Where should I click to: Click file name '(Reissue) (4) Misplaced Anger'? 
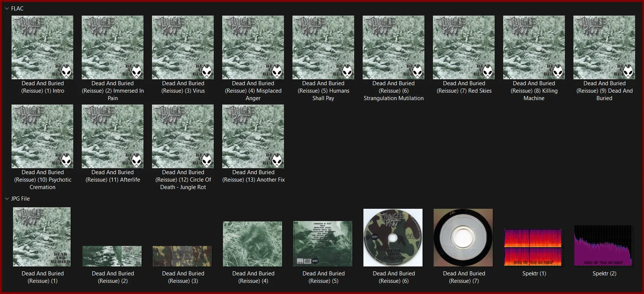[x=253, y=91]
